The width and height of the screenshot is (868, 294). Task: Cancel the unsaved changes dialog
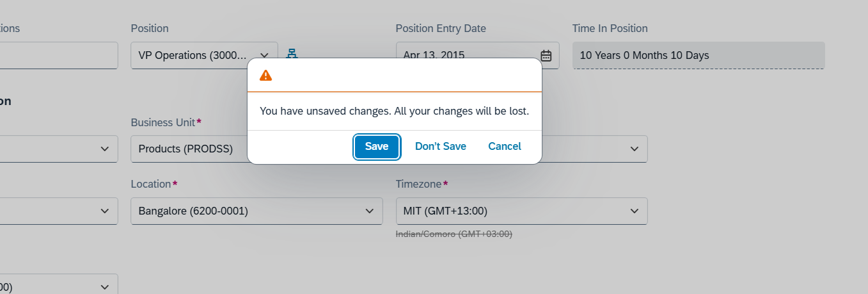(x=505, y=147)
